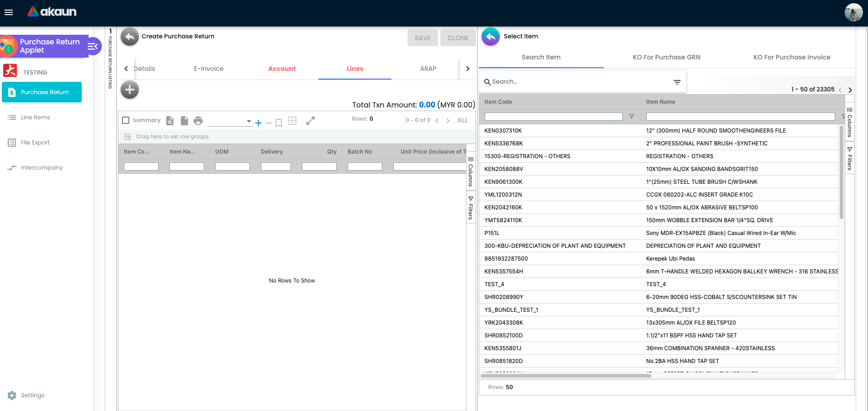Image resolution: width=868 pixels, height=411 pixels.
Task: Sort by Item Name column header
Action: pos(660,102)
